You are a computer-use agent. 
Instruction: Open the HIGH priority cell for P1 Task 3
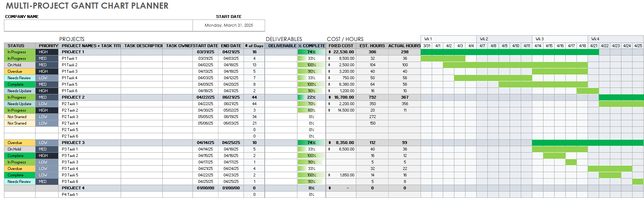click(47, 71)
